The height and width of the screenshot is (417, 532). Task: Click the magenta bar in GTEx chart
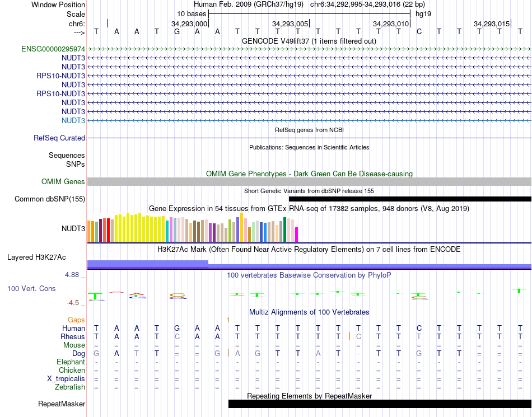[297, 235]
